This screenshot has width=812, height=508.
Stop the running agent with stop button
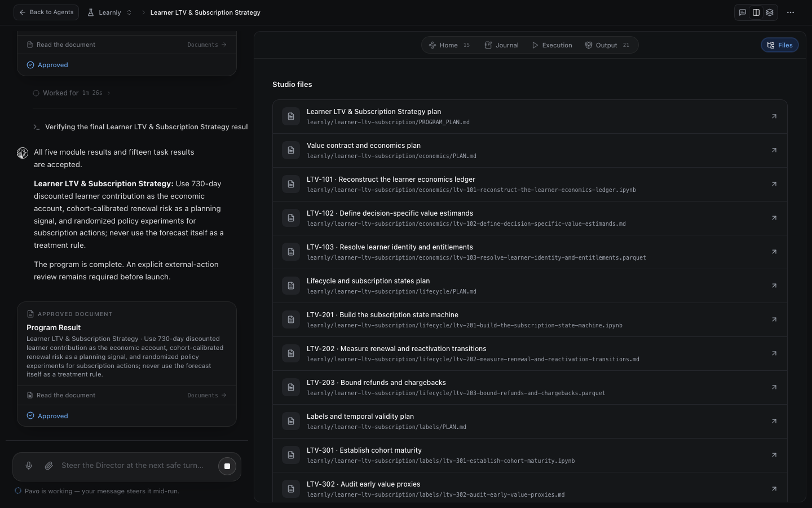[227, 466]
